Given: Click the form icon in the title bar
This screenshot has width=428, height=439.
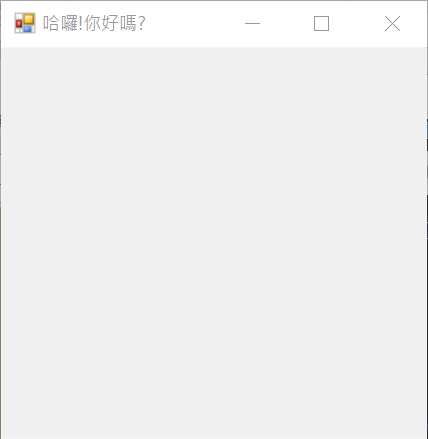Looking at the screenshot, I should (25, 23).
